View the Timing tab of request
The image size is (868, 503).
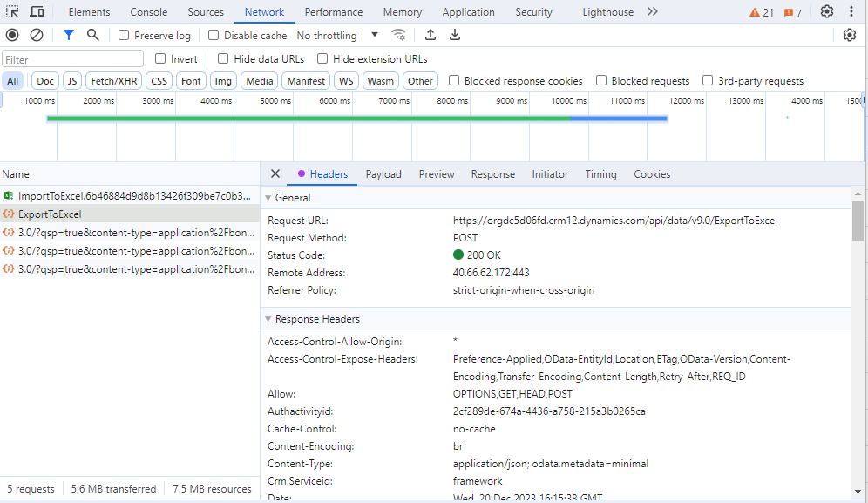pyautogui.click(x=600, y=174)
